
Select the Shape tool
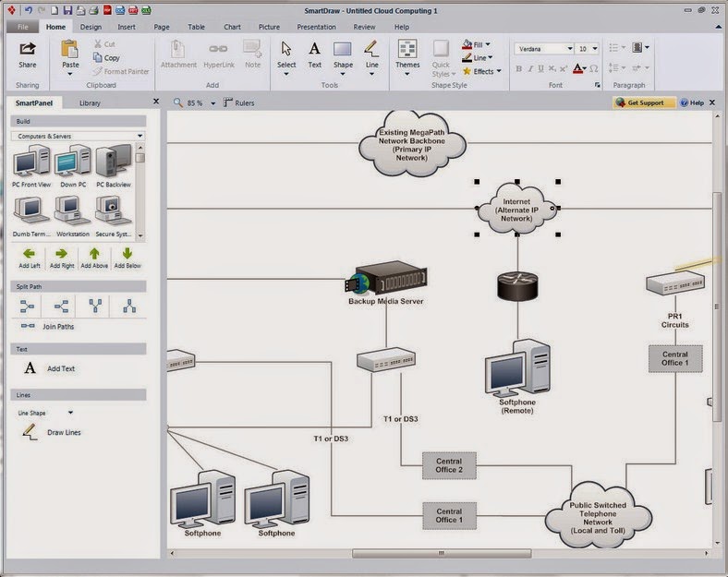click(x=343, y=54)
